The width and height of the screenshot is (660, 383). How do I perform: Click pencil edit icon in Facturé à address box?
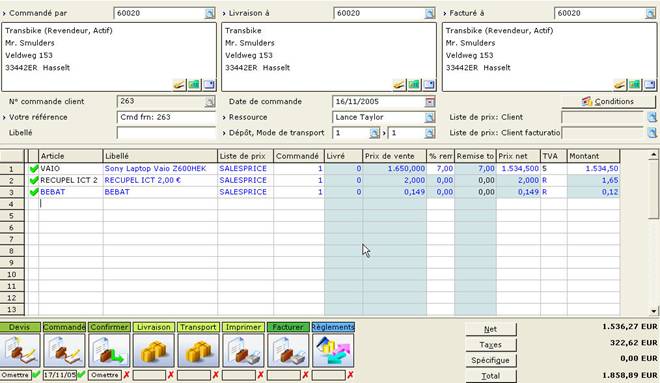point(620,85)
